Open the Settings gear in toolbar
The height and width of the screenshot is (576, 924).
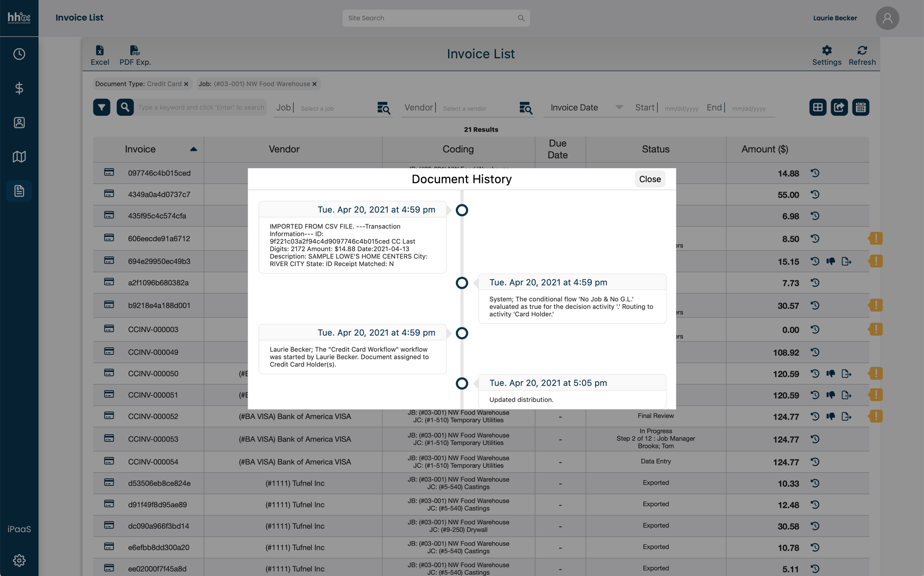(827, 50)
